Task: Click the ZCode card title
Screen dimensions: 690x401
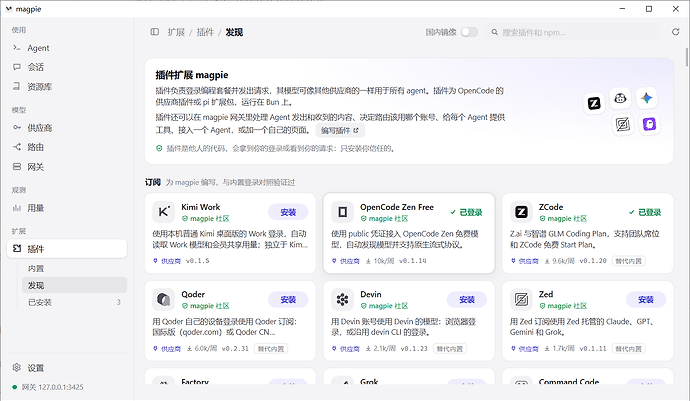Action: coord(551,207)
